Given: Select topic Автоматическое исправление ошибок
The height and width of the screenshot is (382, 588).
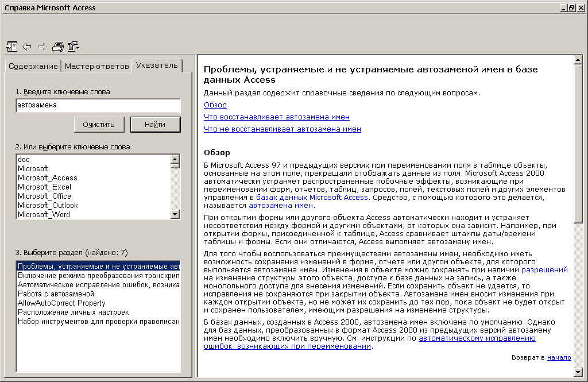Looking at the screenshot, I should [98, 285].
